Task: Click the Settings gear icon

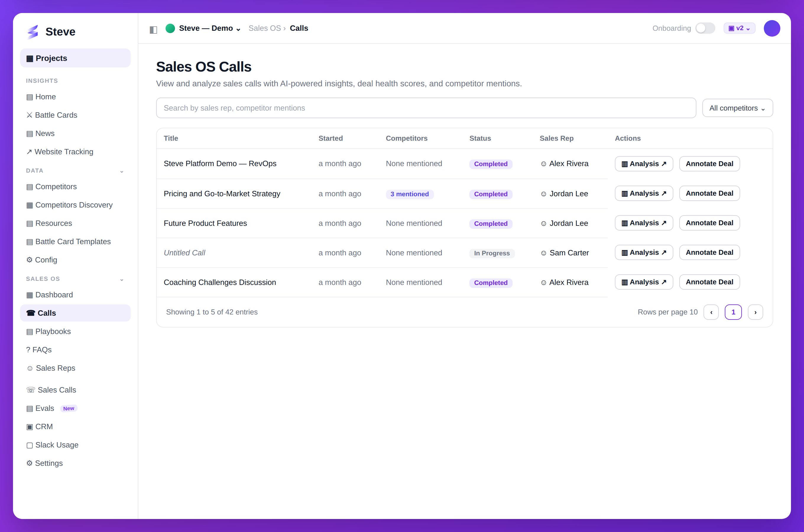Action: pos(30,463)
